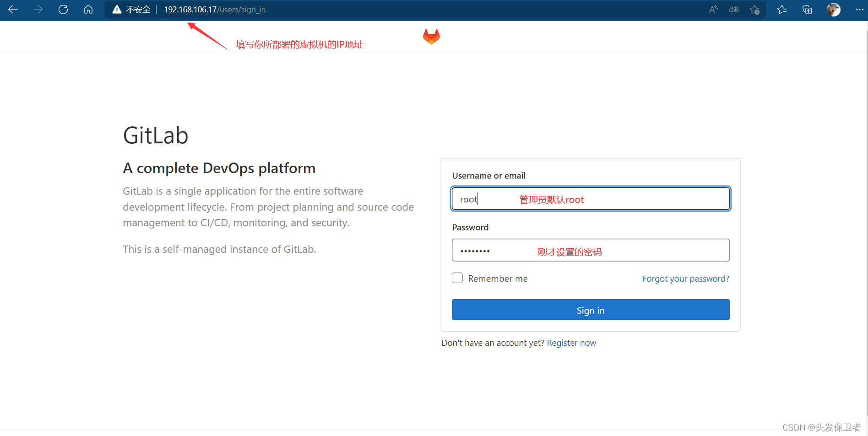This screenshot has height=436, width=868.
Task: Click the browser profile avatar
Action: tap(834, 9)
